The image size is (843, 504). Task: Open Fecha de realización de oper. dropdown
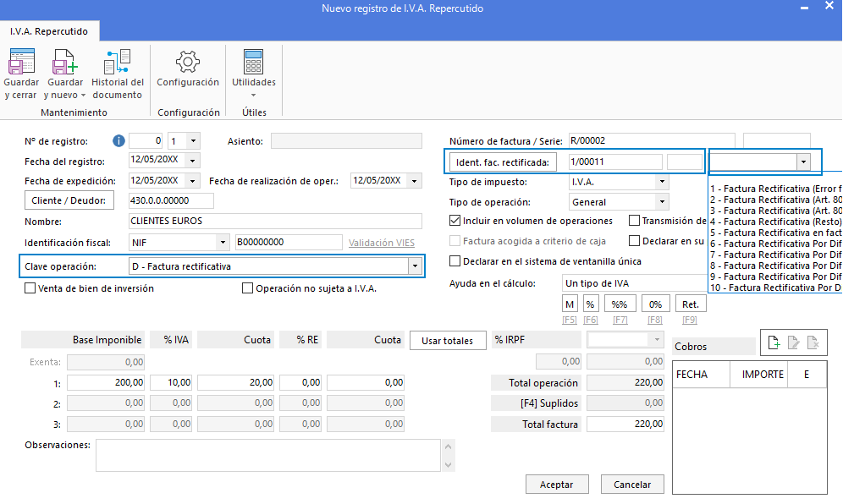click(x=415, y=180)
